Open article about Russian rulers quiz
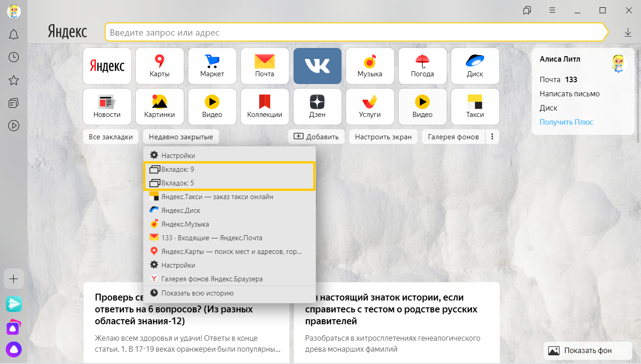Image resolution: width=641 pixels, height=364 pixels. coord(397,323)
